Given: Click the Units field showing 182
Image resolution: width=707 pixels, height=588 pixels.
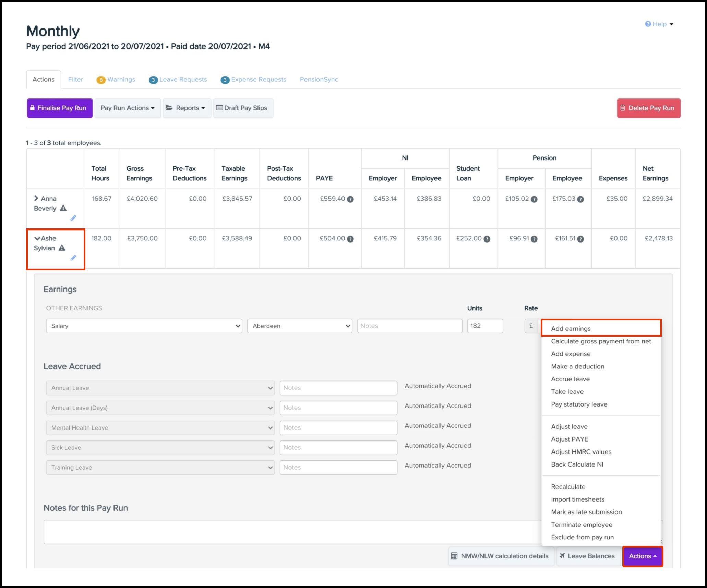Looking at the screenshot, I should 484,326.
